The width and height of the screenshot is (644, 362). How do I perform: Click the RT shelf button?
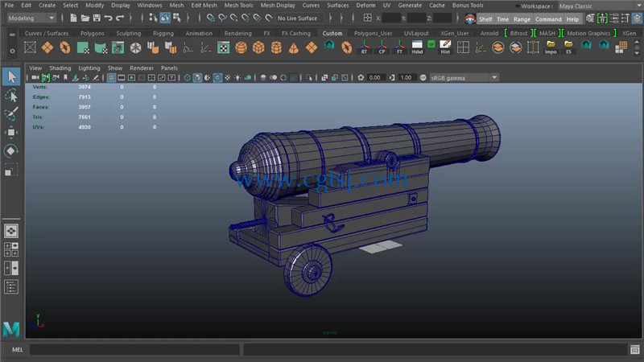(364, 47)
